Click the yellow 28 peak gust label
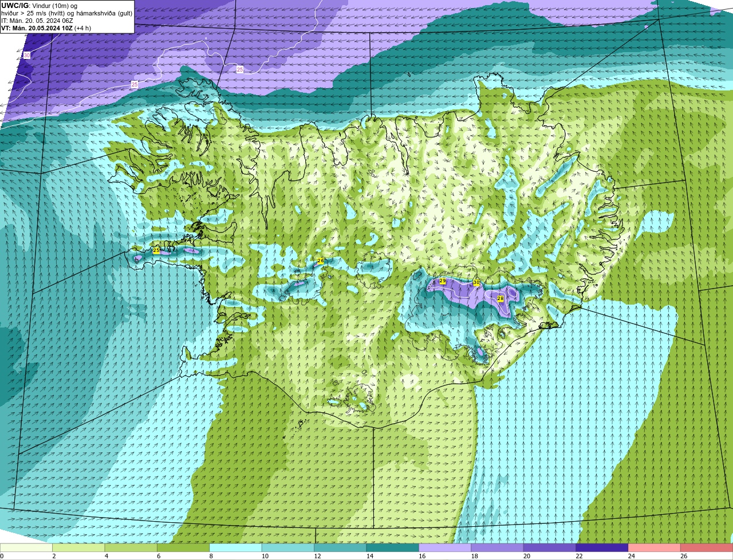This screenshot has height=560, width=733. tap(500, 299)
